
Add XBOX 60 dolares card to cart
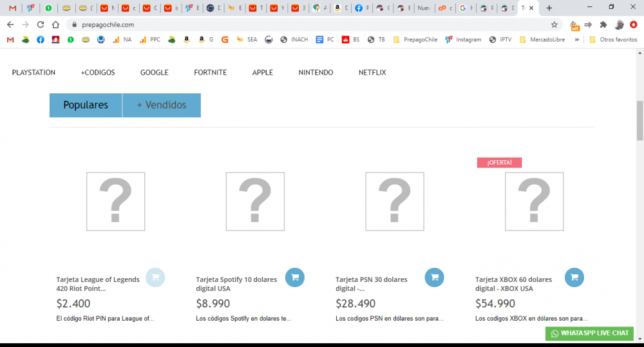[574, 277]
